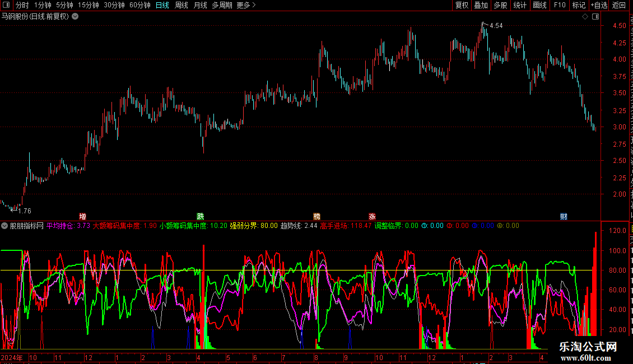Toggle the left sidebar panel icon
Screen dimensions: 633x364
point(6,5)
